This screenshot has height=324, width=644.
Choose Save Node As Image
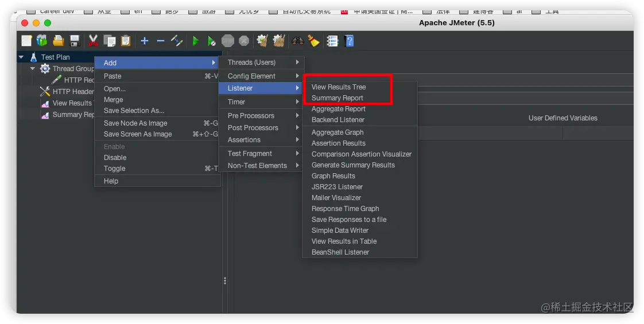pyautogui.click(x=156, y=123)
